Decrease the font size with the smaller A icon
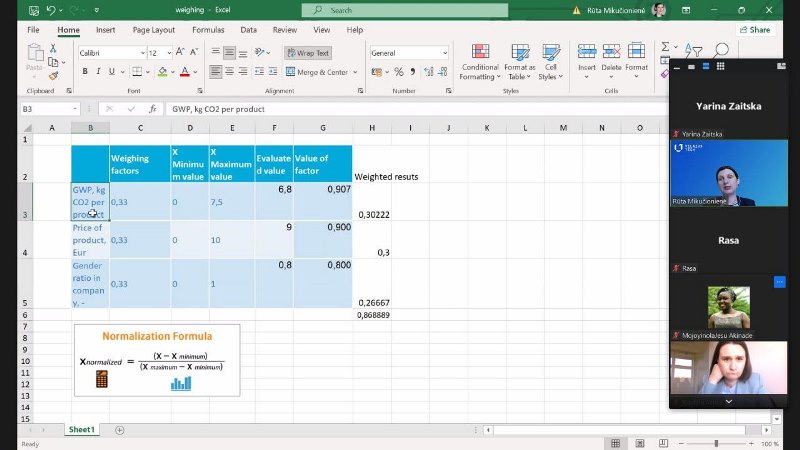This screenshot has width=800, height=450. 194,52
